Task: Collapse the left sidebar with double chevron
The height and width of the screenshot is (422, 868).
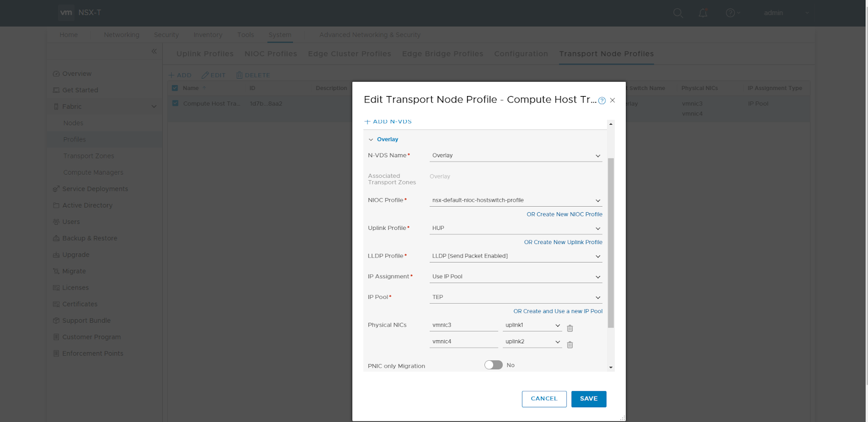Action: [x=154, y=51]
